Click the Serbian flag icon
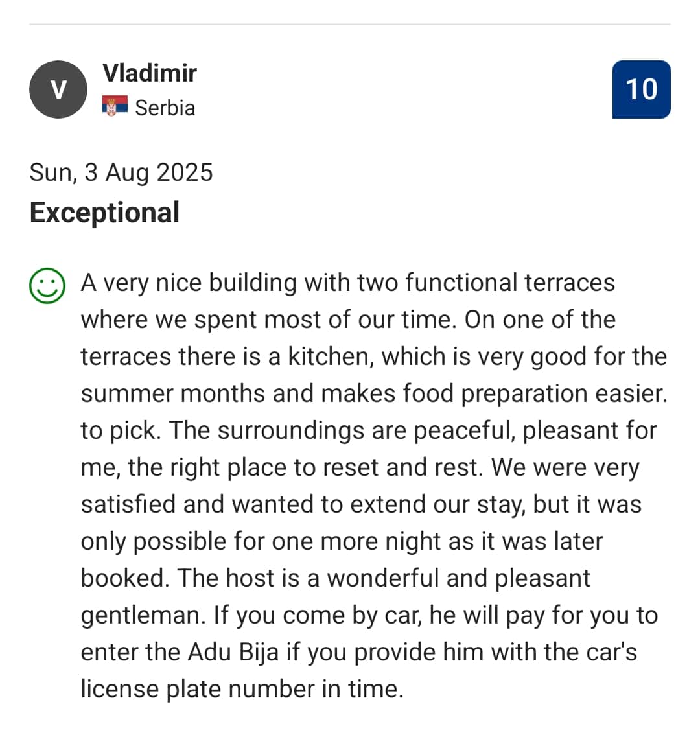 pos(115,106)
